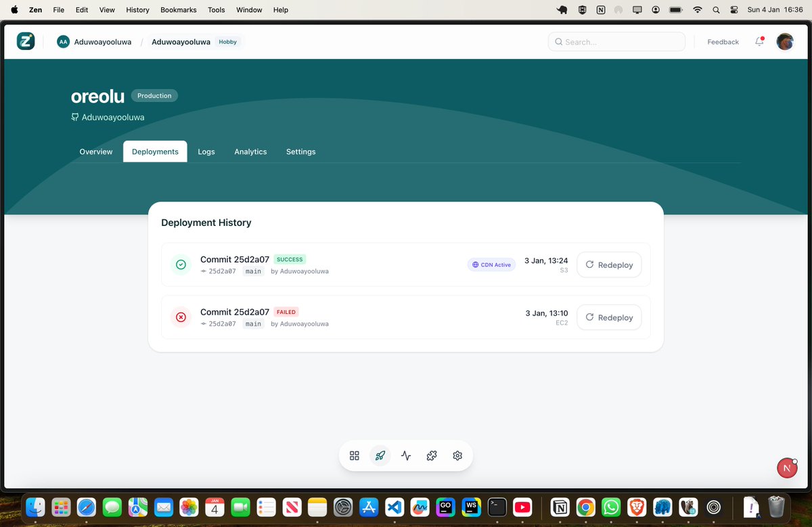This screenshot has width=812, height=527.
Task: Launch Visual Studio Code from dock
Action: (x=394, y=507)
